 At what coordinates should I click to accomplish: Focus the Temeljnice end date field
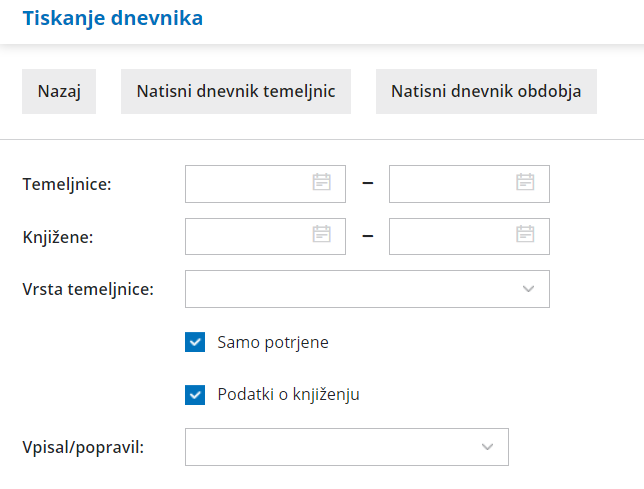[452, 183]
